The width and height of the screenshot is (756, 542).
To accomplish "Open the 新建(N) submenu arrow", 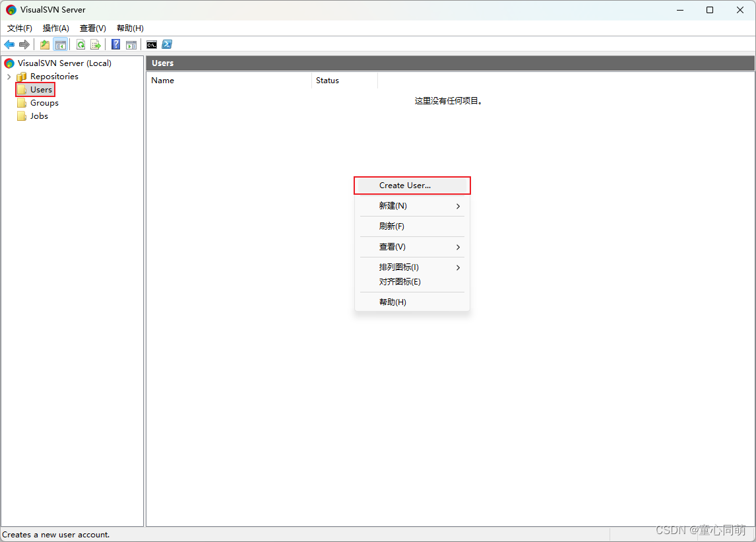I will 458,206.
